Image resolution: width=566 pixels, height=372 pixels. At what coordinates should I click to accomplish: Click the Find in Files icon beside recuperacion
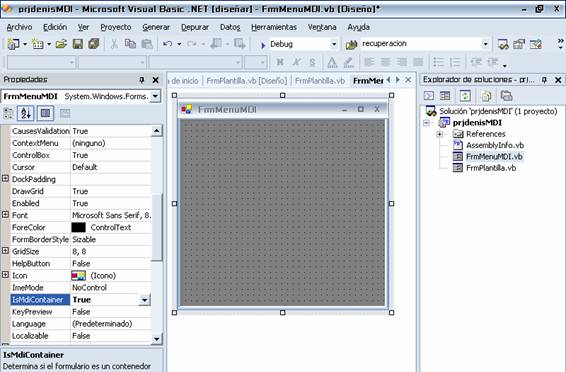(x=351, y=44)
